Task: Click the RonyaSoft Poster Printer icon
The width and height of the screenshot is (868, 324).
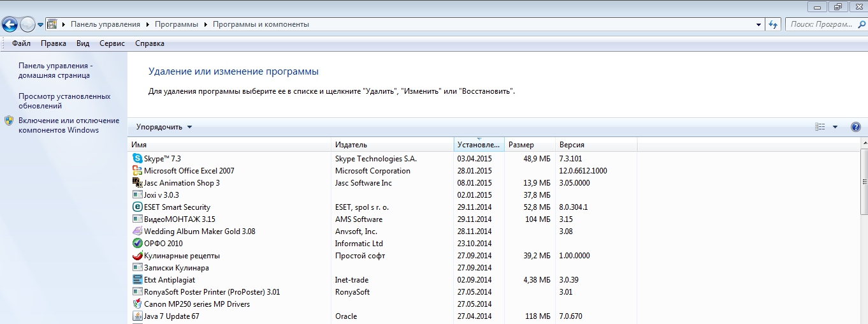Action: point(137,291)
